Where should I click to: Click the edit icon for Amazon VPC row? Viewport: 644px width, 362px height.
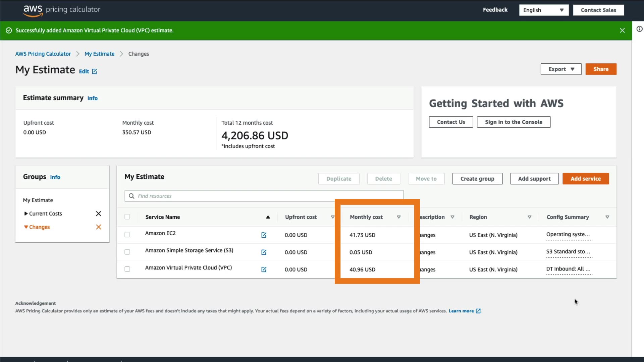(x=264, y=269)
